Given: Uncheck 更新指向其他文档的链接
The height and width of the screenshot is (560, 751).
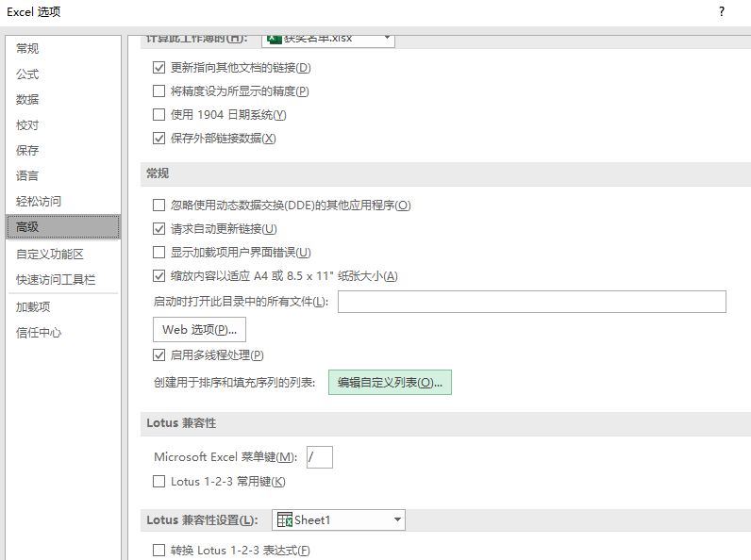Looking at the screenshot, I should point(159,68).
